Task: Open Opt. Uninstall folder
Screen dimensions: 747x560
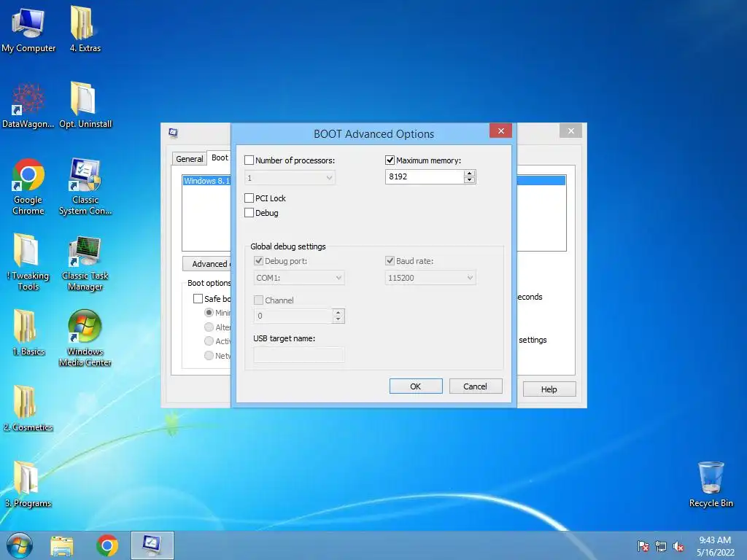Action: click(x=85, y=106)
